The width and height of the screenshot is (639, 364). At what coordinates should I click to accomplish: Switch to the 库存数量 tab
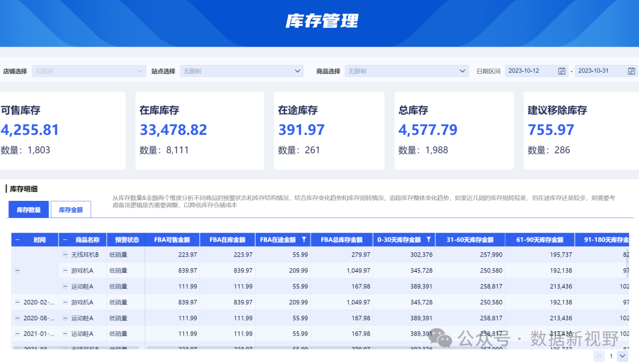tap(28, 210)
